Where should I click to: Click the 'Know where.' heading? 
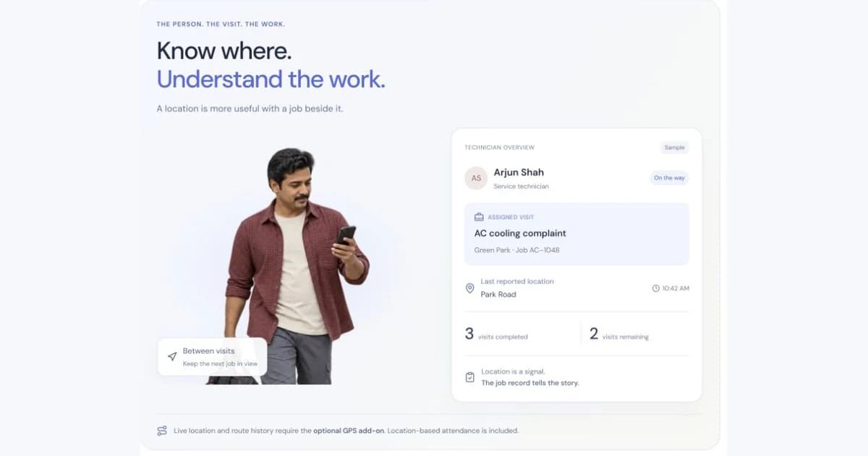pos(224,51)
